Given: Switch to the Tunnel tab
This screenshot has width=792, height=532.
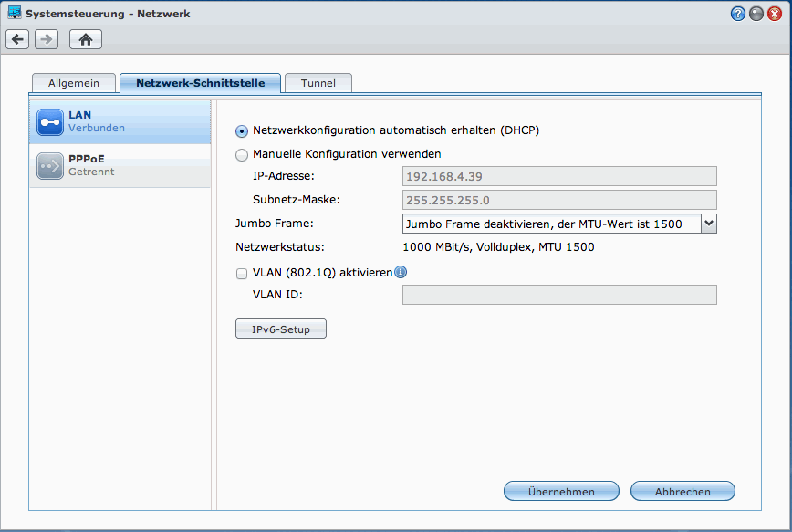Looking at the screenshot, I should click(318, 83).
